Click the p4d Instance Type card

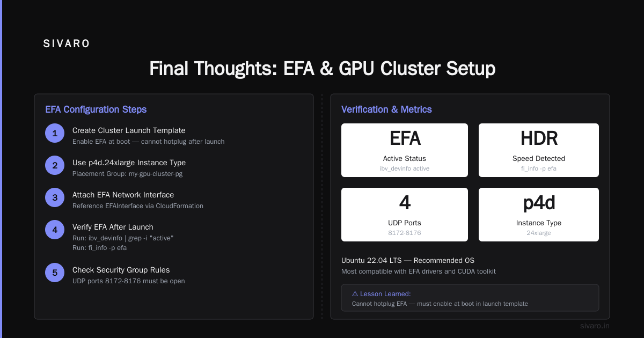(x=539, y=215)
